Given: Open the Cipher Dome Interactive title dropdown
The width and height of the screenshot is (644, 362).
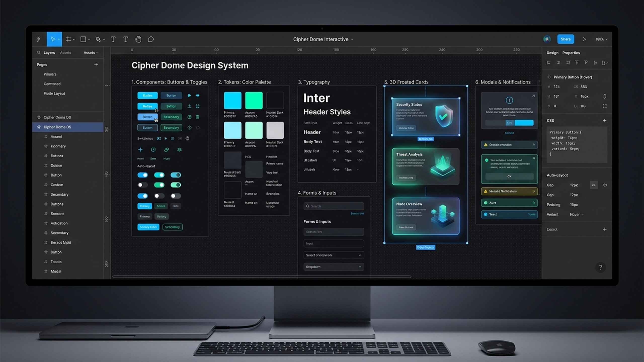Looking at the screenshot, I should (323, 39).
